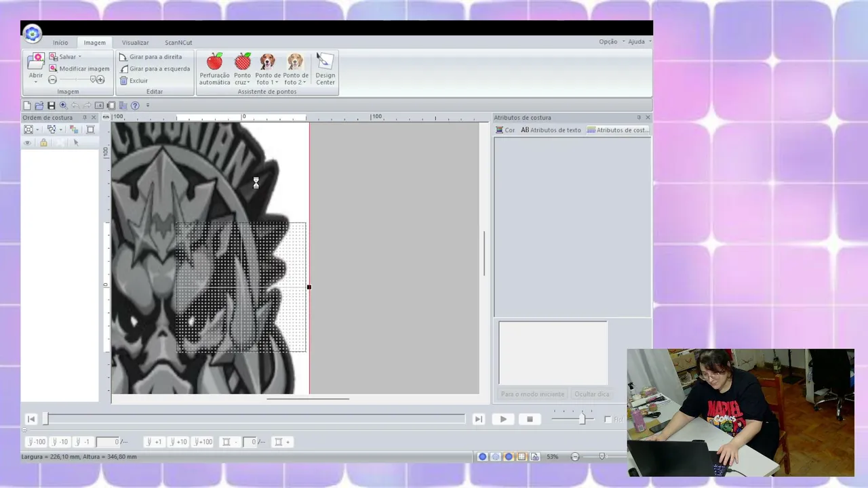Create a new file from quick toolbar

click(27, 106)
